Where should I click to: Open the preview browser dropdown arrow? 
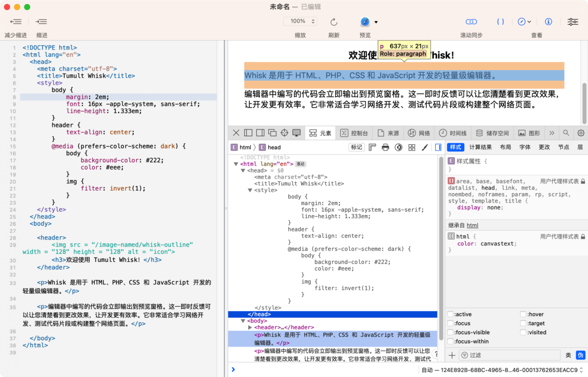pyautogui.click(x=376, y=22)
